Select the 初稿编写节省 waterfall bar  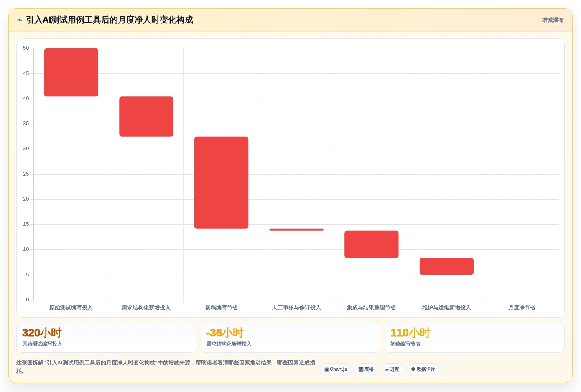point(221,182)
